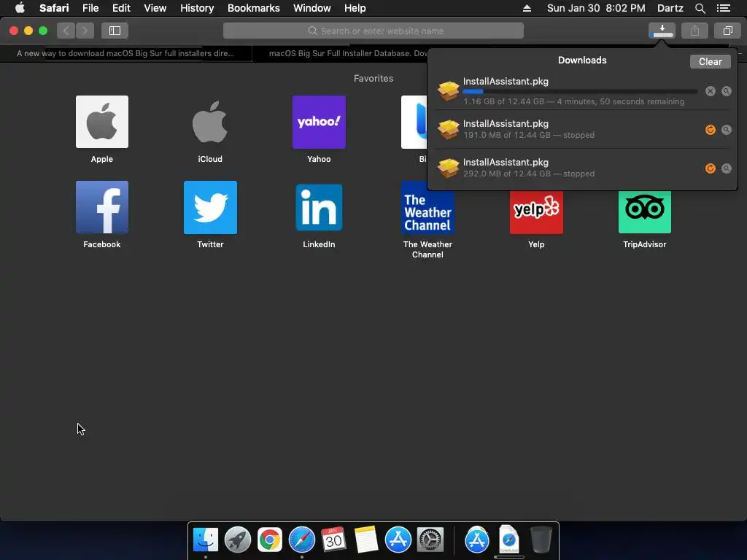747x560 pixels.
Task: Open Google Chrome from the Dock
Action: tap(270, 540)
